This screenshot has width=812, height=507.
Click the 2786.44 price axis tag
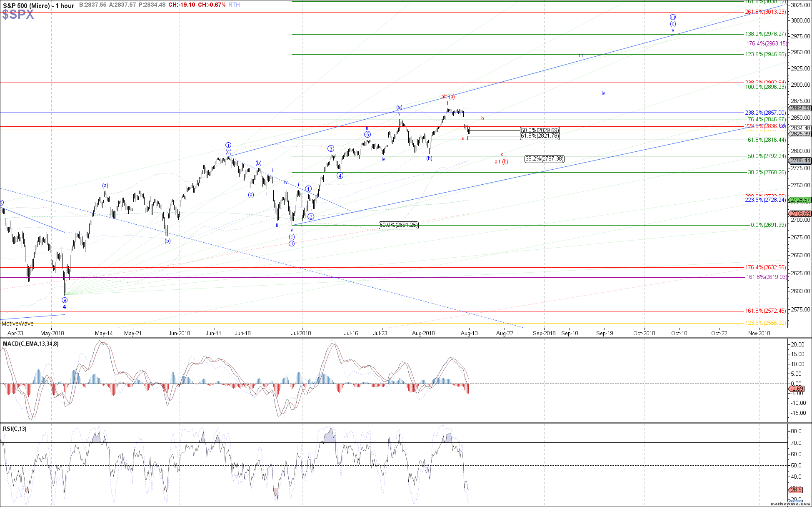[800, 161]
